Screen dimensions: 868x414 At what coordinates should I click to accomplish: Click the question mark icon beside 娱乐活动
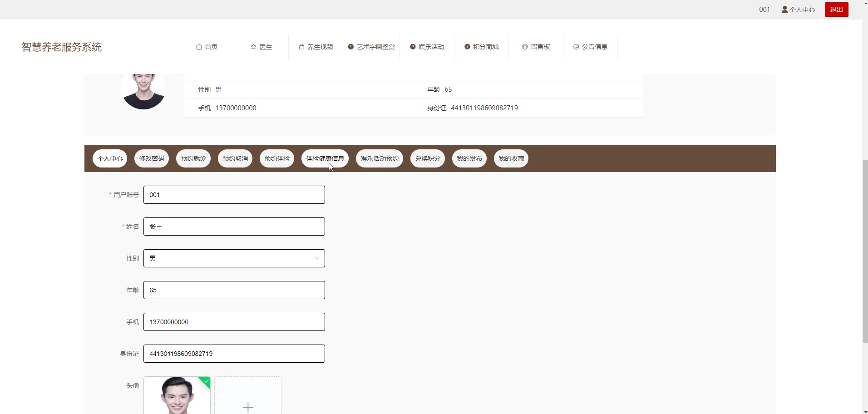[413, 47]
